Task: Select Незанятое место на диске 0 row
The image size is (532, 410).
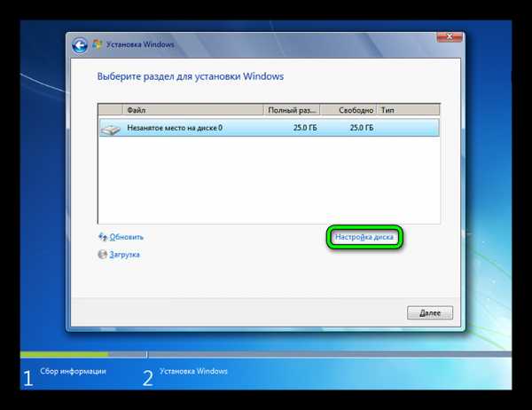Action: click(x=270, y=128)
